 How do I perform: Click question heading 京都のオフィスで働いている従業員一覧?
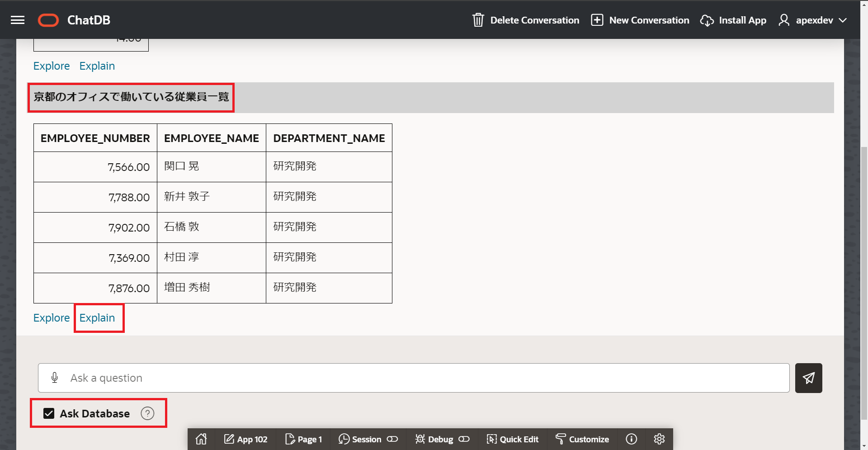[131, 97]
